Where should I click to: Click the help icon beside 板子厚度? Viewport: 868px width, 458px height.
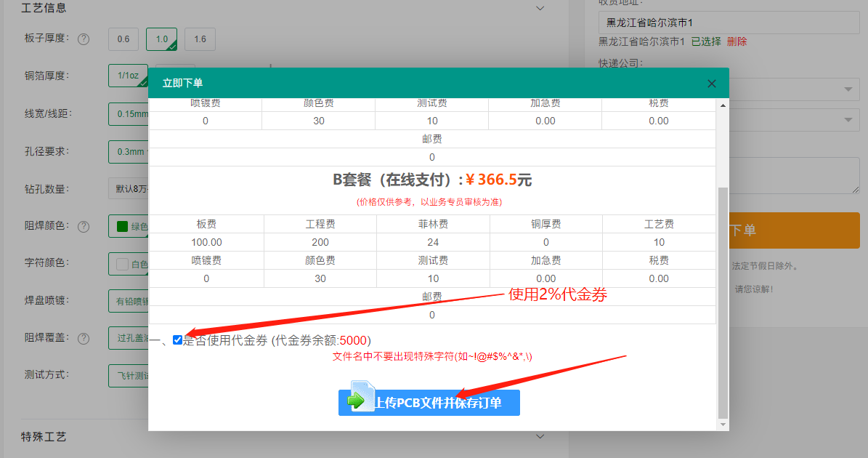pos(84,39)
